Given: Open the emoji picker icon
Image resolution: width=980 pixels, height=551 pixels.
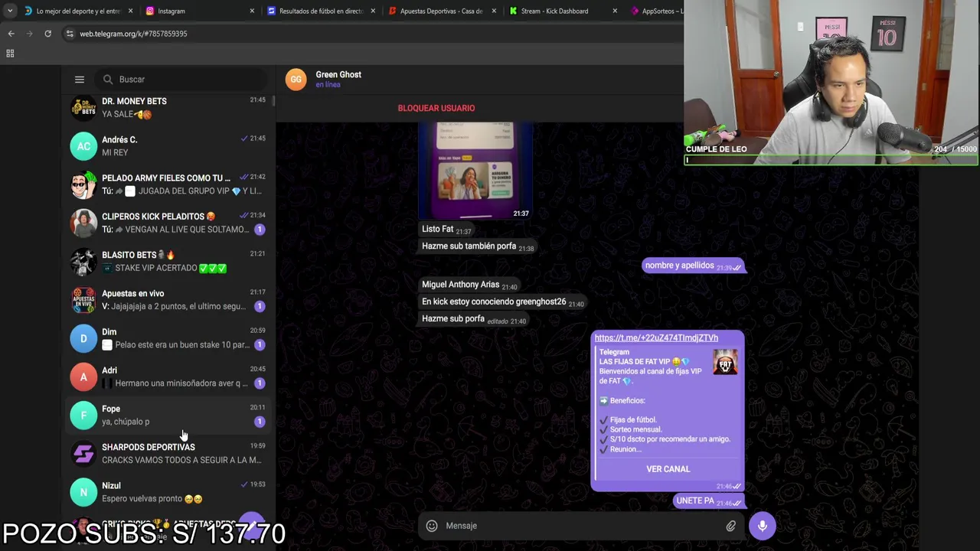Looking at the screenshot, I should [432, 526].
